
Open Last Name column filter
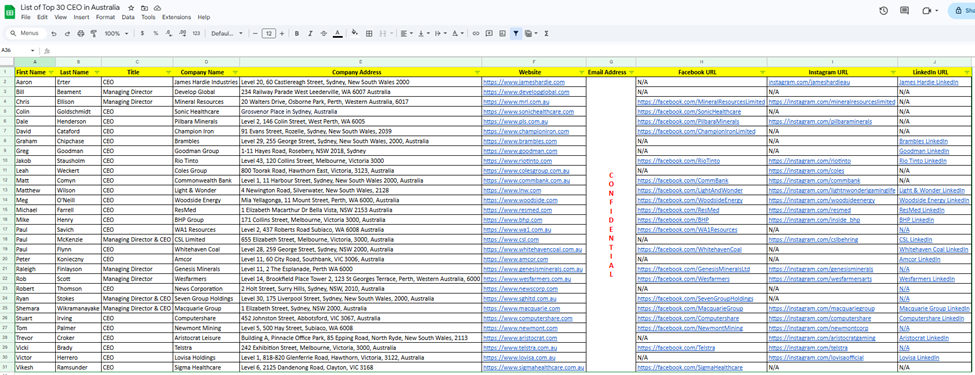pyautogui.click(x=96, y=72)
